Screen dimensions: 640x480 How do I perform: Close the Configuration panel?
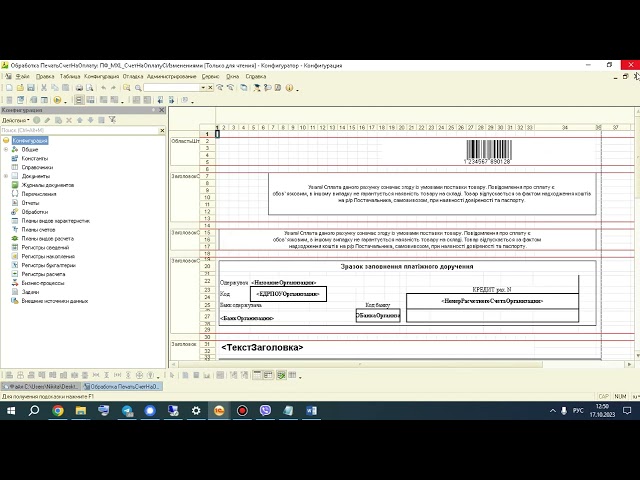[x=162, y=110]
